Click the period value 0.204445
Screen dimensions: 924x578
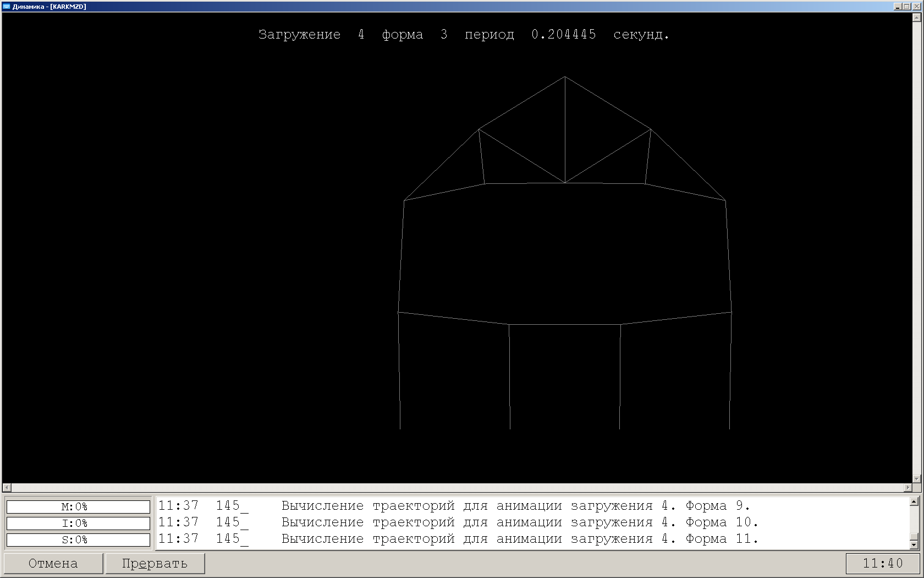point(564,34)
